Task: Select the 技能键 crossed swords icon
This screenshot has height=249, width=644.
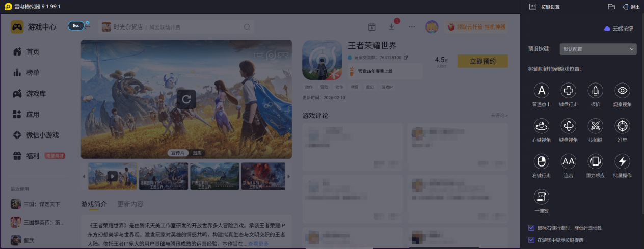Action: pyautogui.click(x=595, y=126)
